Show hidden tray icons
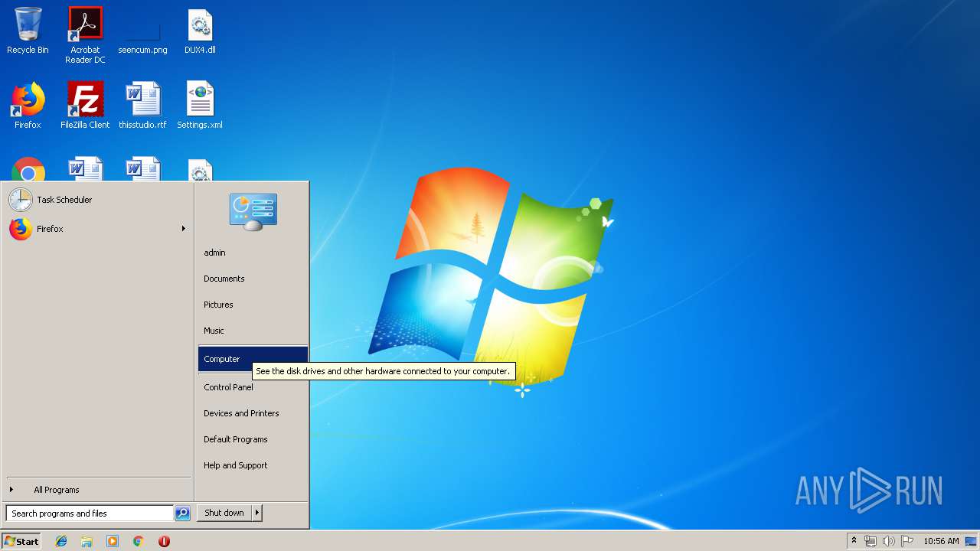The width and height of the screenshot is (980, 551). tap(854, 541)
